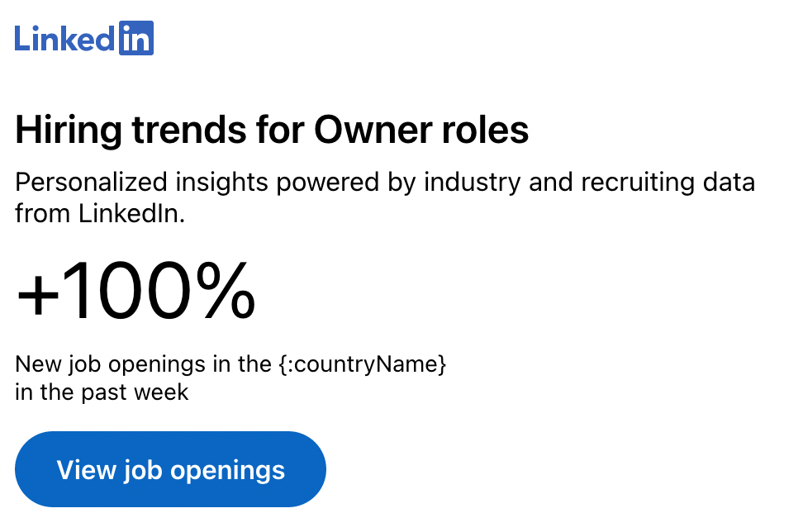Click the word "powered" in the subtitle

tap(328, 183)
